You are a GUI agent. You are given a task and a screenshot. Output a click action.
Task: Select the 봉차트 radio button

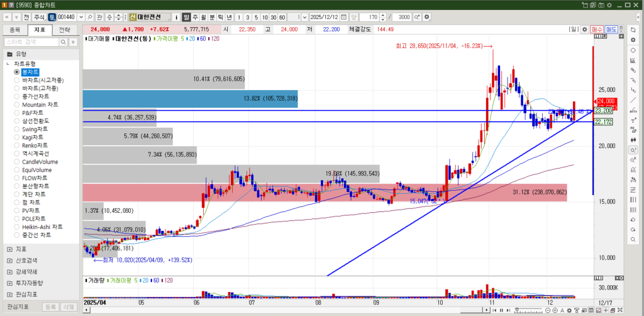click(x=17, y=72)
